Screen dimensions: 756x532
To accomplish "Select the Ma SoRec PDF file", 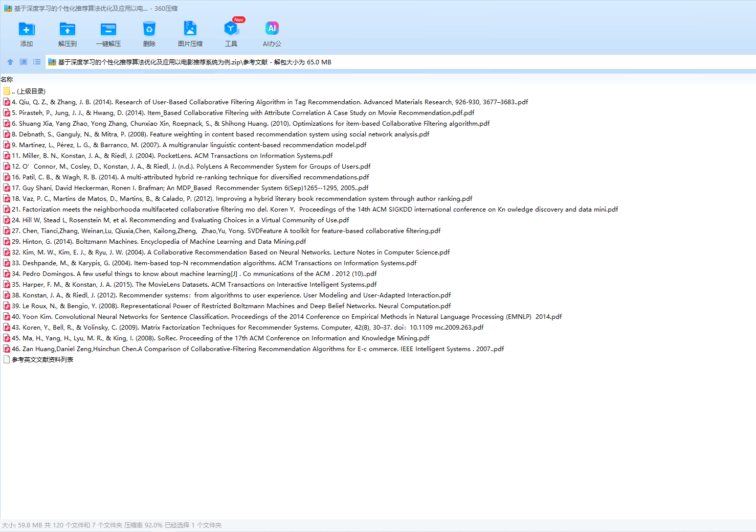I will [x=220, y=338].
